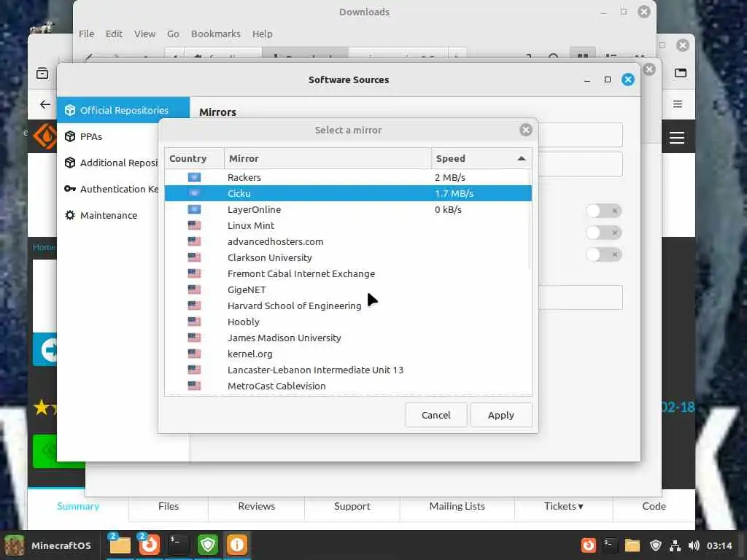Image resolution: width=747 pixels, height=560 pixels.
Task: Open Help menu in Downloads window
Action: [x=262, y=34]
